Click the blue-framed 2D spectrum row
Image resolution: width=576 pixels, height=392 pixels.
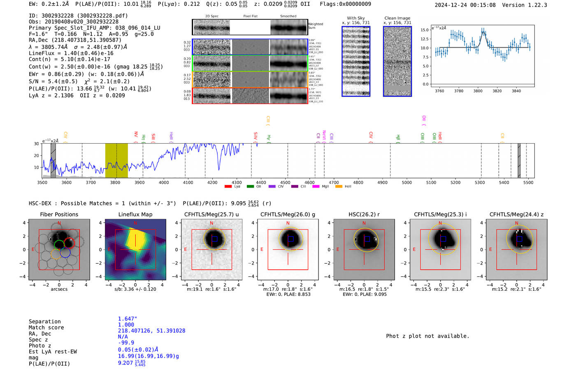tap(250, 47)
